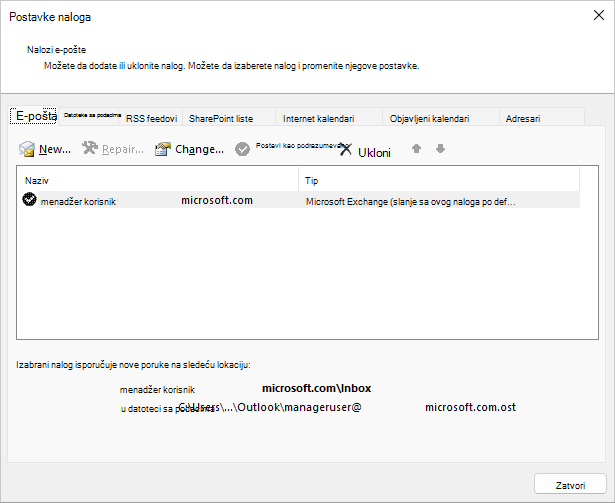
Task: Click the New account envelope icon
Action: point(27,149)
